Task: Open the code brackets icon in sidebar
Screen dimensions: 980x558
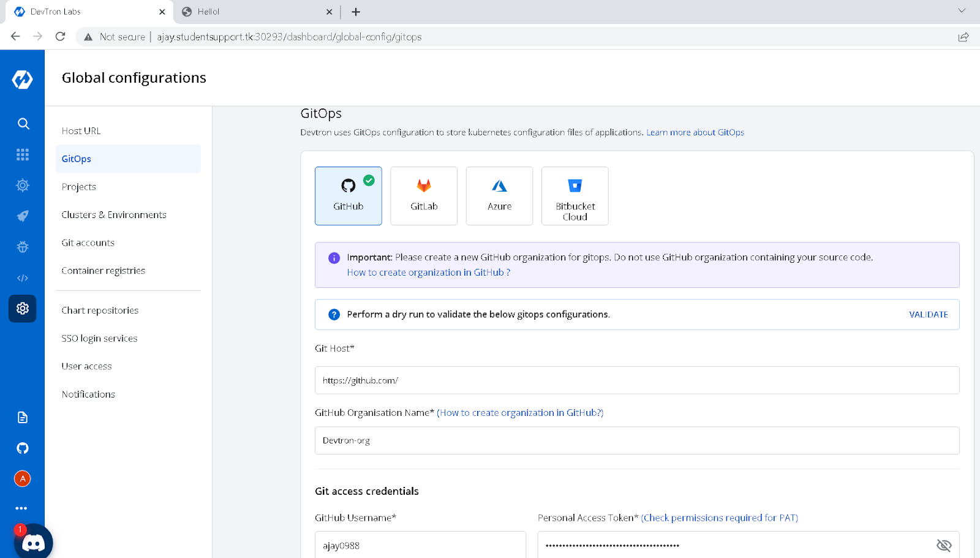Action: [23, 278]
